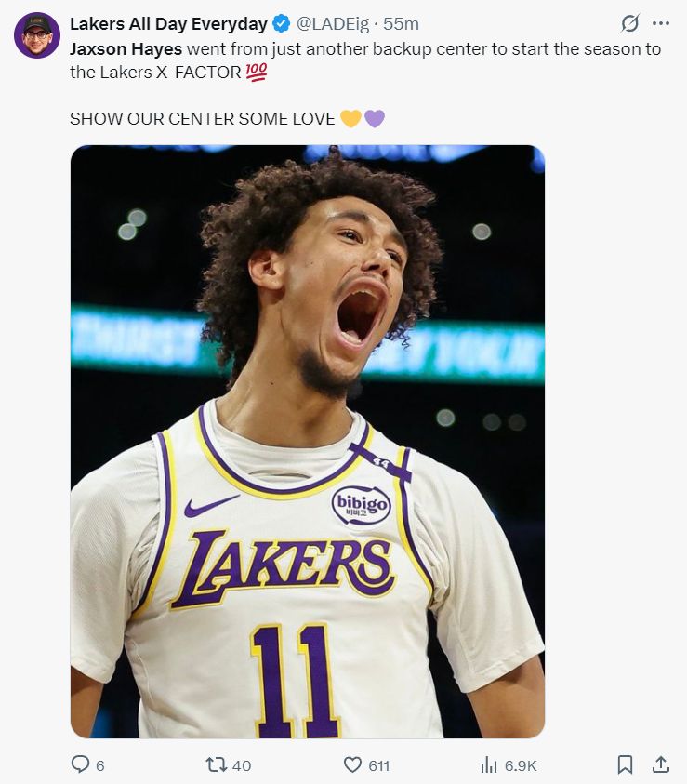Screen dimensions: 687x784
Task: Click the @LADEig handle
Action: pyautogui.click(x=333, y=23)
